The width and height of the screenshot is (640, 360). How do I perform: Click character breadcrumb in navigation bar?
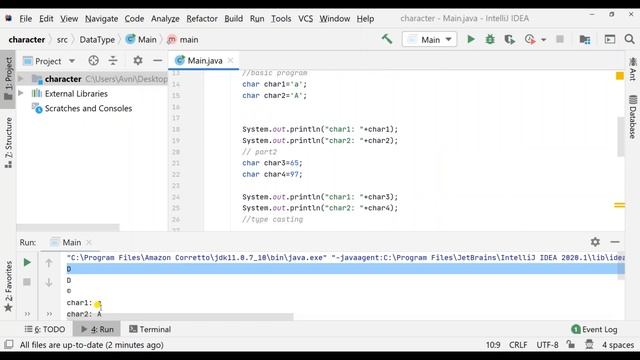[x=27, y=40]
